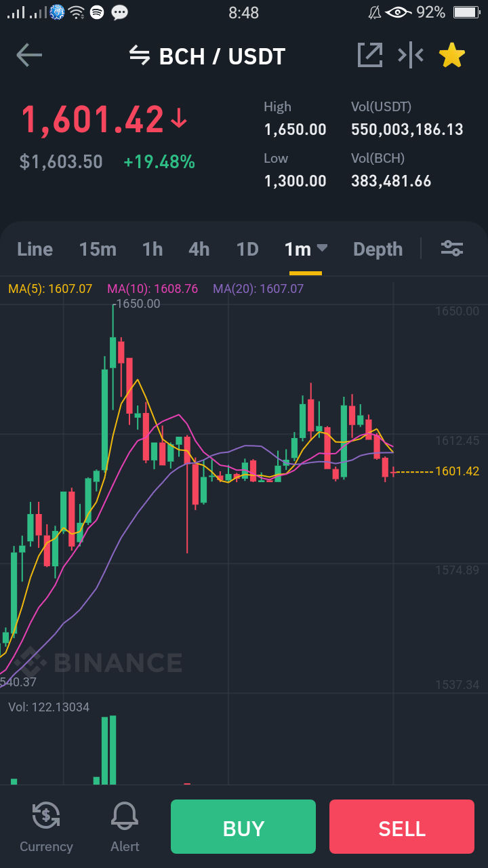Screen dimensions: 488x868
Task: Tap the green BUY button
Action: tap(243, 827)
